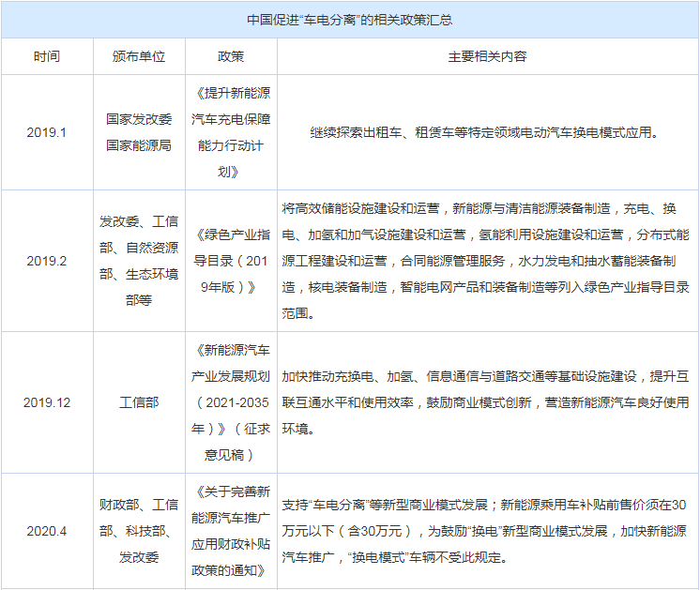Screen dimensions: 700x590
Task: Click the content paragraph starting 加快推动充换电、加氢
Action: click(x=486, y=402)
